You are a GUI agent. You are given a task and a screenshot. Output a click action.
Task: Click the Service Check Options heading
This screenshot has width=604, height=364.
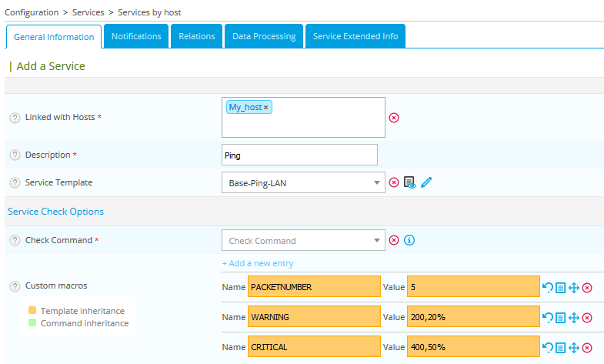coord(56,212)
